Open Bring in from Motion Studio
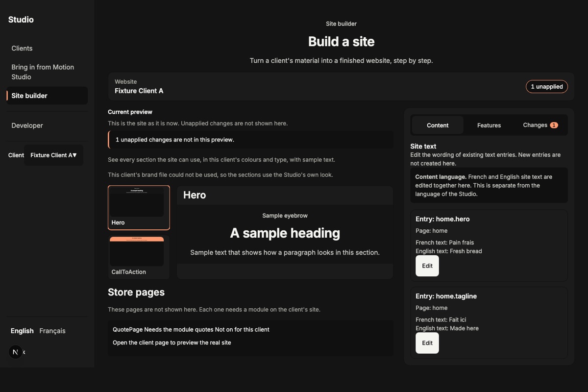 pos(47,72)
